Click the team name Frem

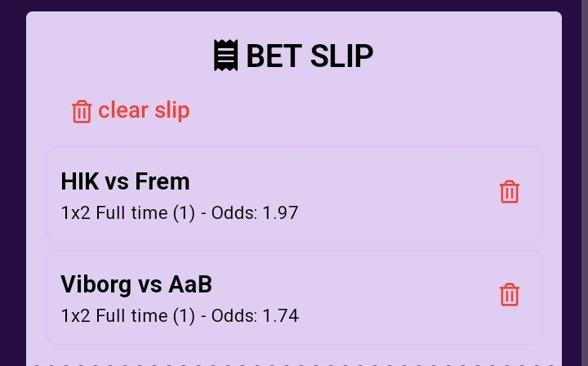pos(163,181)
